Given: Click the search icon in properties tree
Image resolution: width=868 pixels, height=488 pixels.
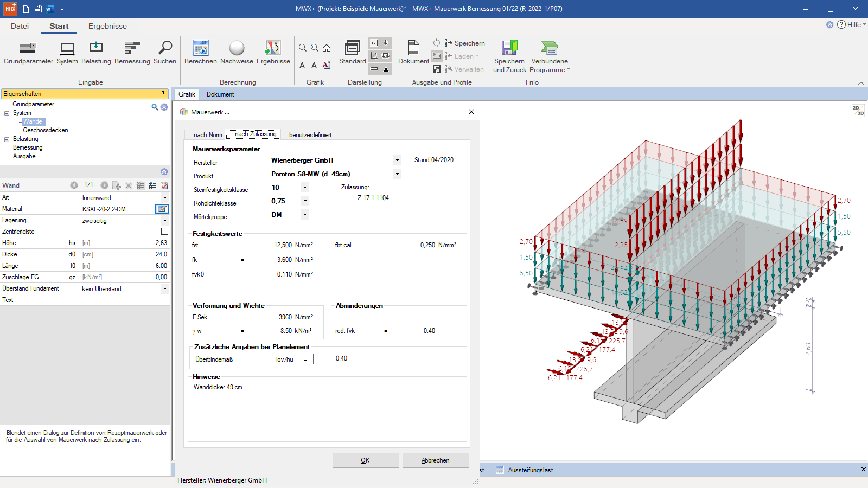Looking at the screenshot, I should pos(155,107).
